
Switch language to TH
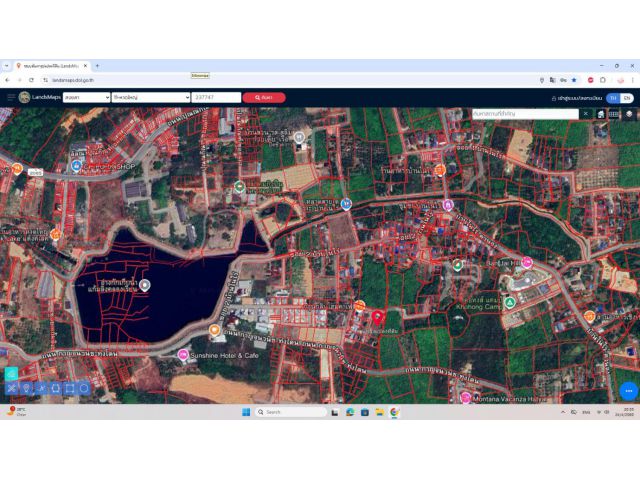coord(613,98)
